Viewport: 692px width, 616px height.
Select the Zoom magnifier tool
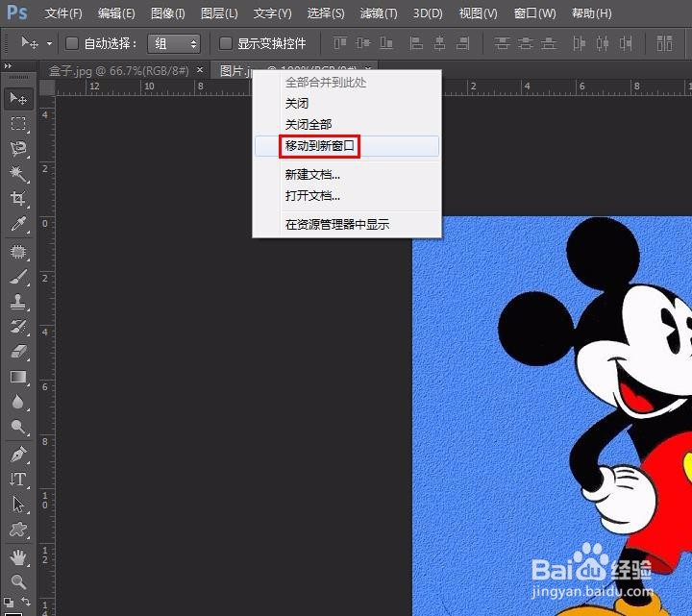(x=18, y=582)
